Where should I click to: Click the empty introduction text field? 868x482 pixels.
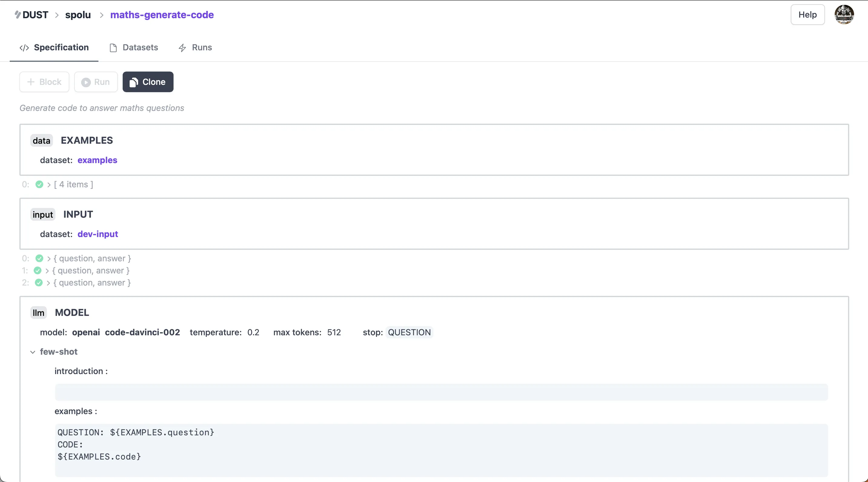click(x=441, y=392)
